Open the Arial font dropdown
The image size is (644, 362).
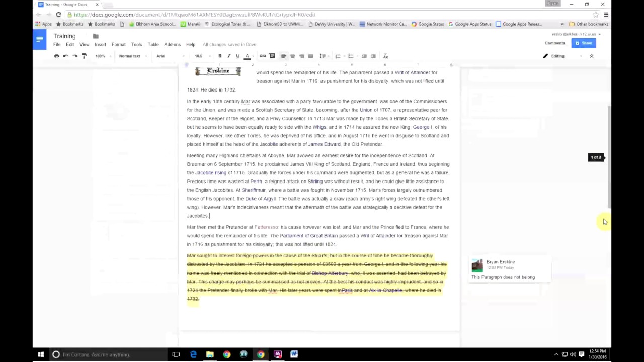click(171, 56)
